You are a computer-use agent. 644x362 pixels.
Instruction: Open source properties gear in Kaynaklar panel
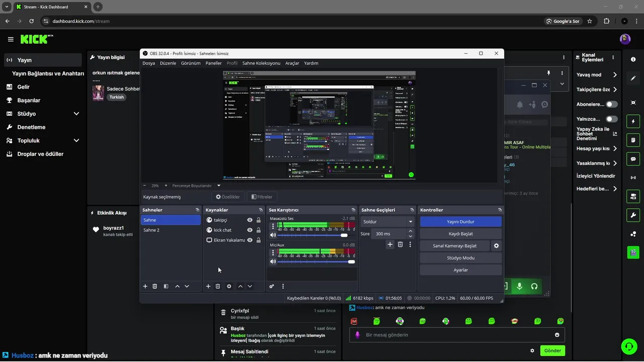(x=229, y=286)
